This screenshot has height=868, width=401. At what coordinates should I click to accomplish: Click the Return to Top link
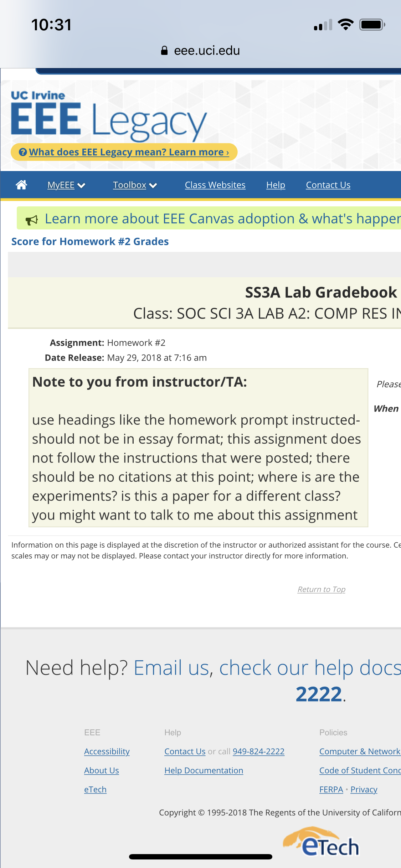322,589
